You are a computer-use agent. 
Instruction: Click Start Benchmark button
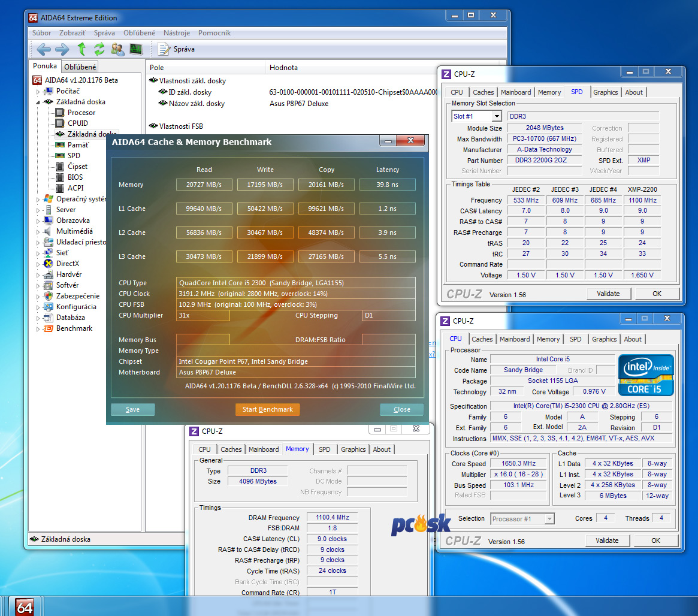[x=268, y=409]
